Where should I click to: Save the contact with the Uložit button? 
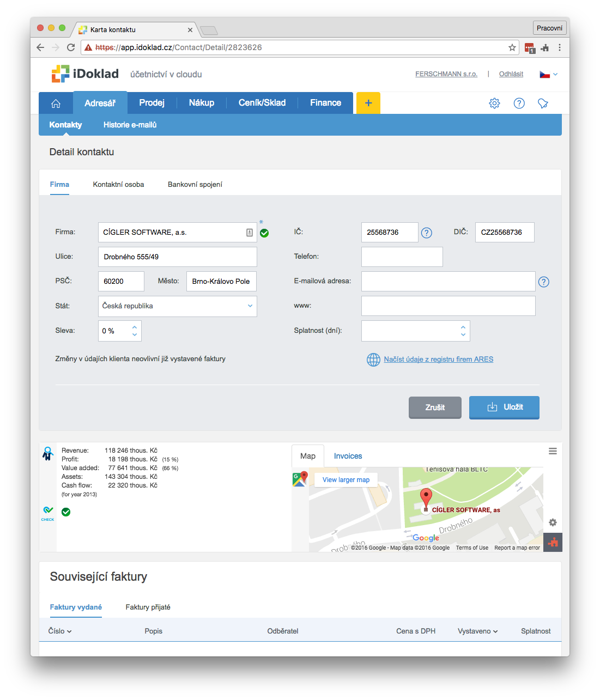pyautogui.click(x=504, y=407)
